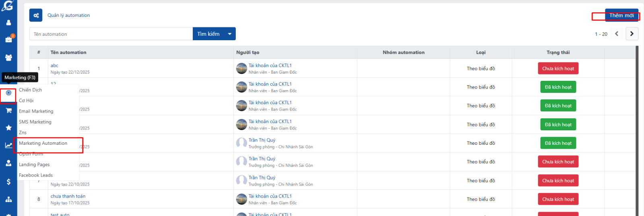Image resolution: width=644 pixels, height=216 pixels.
Task: Select Marketing Automation from the menu
Action: (x=43, y=143)
